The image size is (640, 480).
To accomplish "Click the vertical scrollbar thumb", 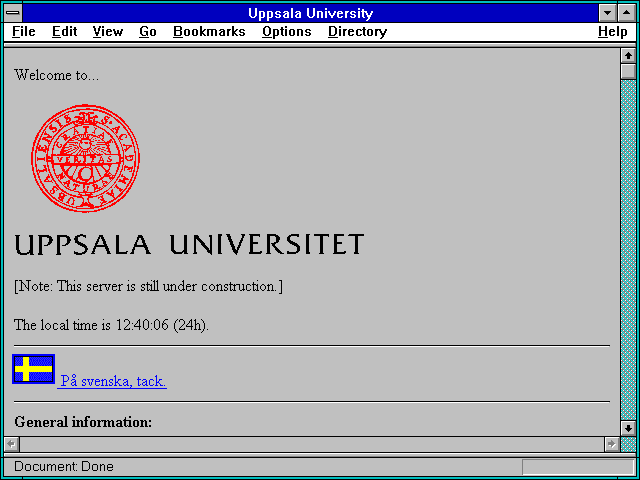I will pyautogui.click(x=628, y=71).
